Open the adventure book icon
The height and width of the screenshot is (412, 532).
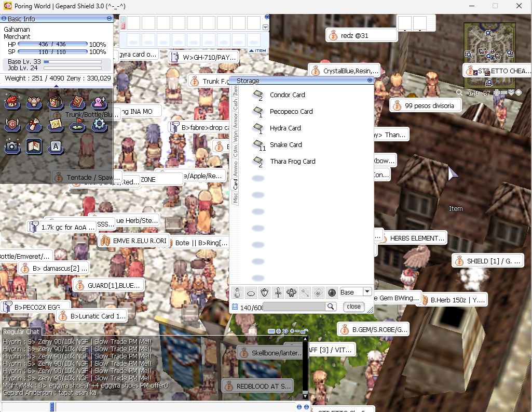34,147
